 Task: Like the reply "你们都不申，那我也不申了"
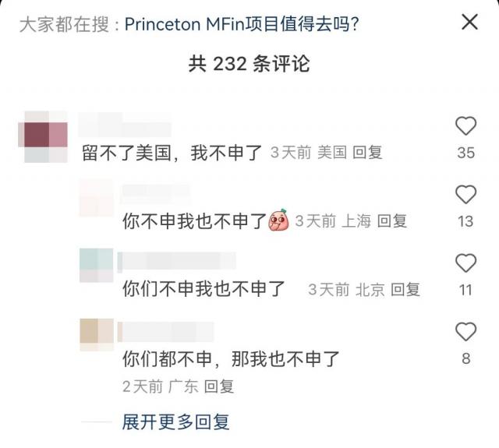click(x=465, y=332)
